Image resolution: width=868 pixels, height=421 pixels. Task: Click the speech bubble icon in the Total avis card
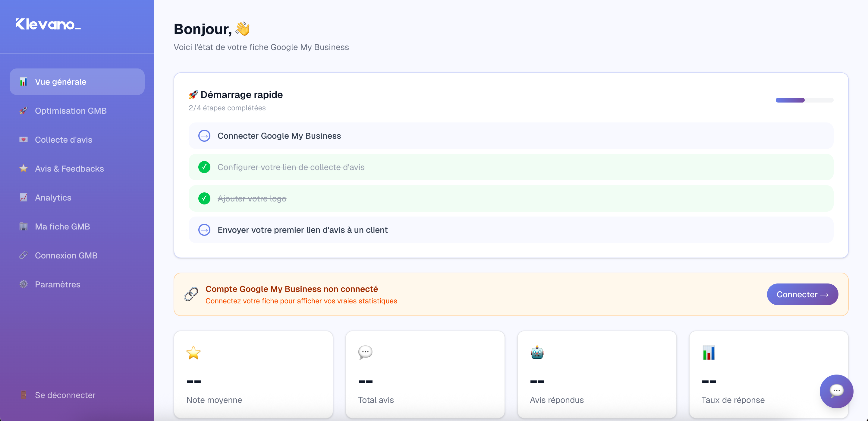pyautogui.click(x=365, y=353)
